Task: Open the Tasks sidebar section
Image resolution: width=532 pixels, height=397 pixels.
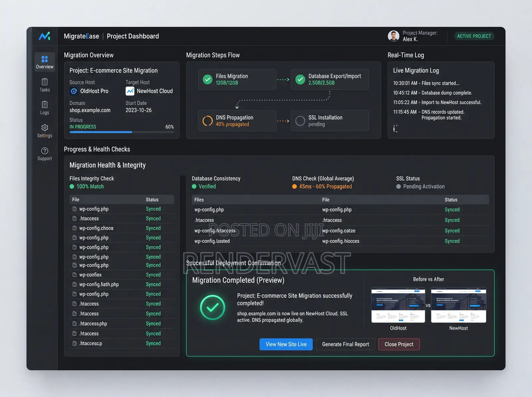Action: pyautogui.click(x=45, y=85)
